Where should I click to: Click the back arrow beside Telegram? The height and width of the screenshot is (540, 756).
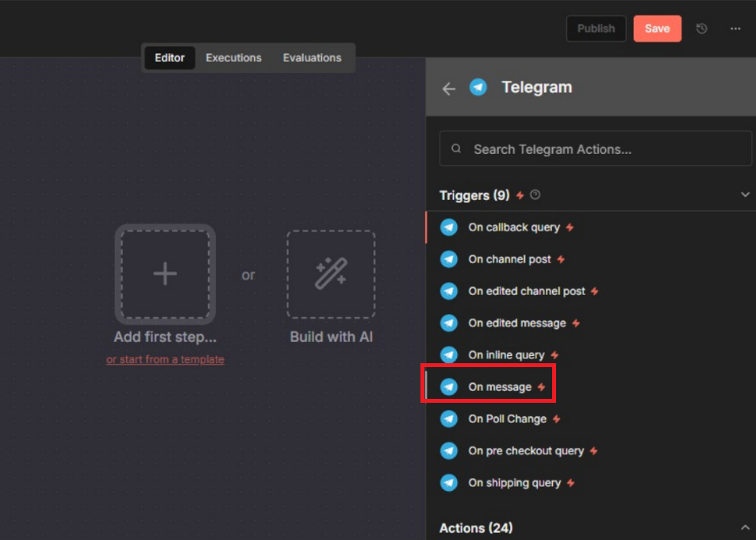[449, 89]
